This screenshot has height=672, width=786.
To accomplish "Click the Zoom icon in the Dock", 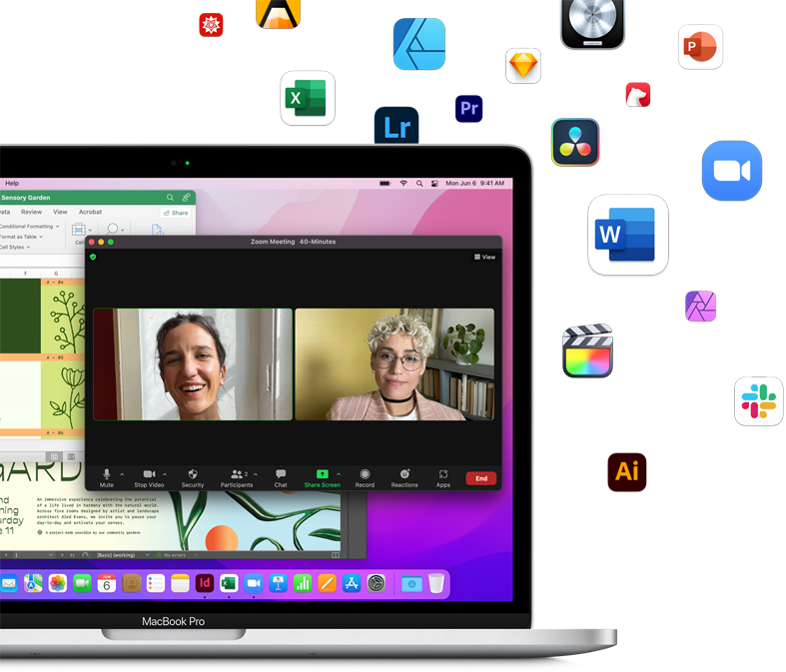I will pyautogui.click(x=254, y=583).
